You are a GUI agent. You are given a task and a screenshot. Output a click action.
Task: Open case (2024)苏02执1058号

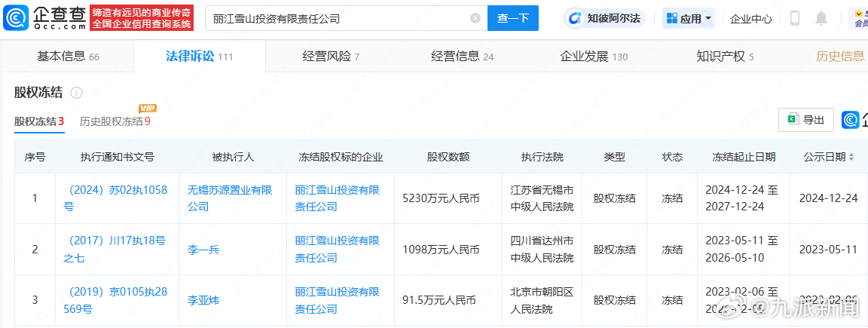click(x=115, y=198)
